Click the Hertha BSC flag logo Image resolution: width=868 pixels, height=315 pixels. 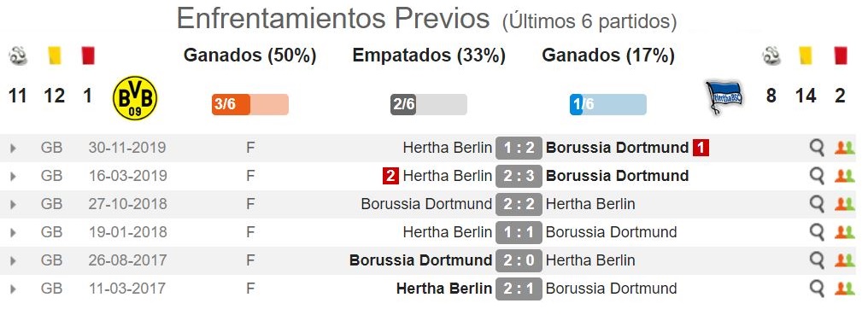pyautogui.click(x=723, y=96)
